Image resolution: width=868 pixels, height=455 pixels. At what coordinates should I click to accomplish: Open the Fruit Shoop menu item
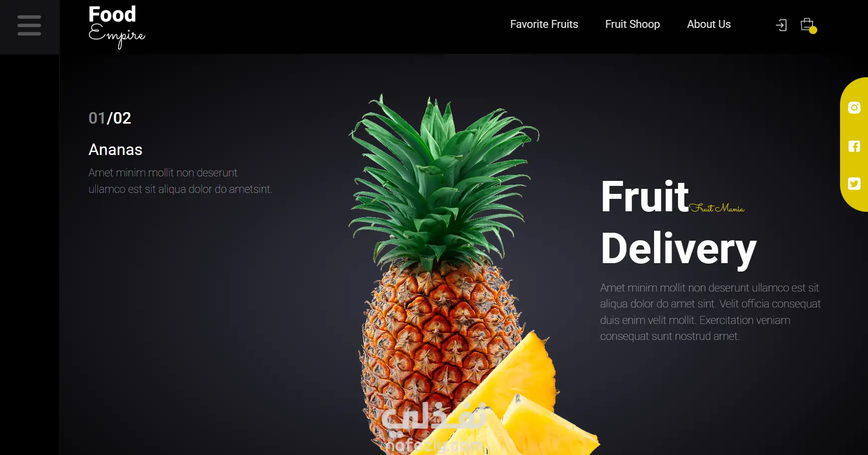[633, 24]
